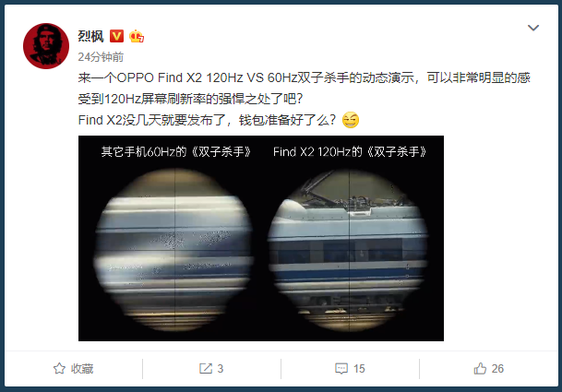Open the 烈枫 username profile link

tap(91, 36)
